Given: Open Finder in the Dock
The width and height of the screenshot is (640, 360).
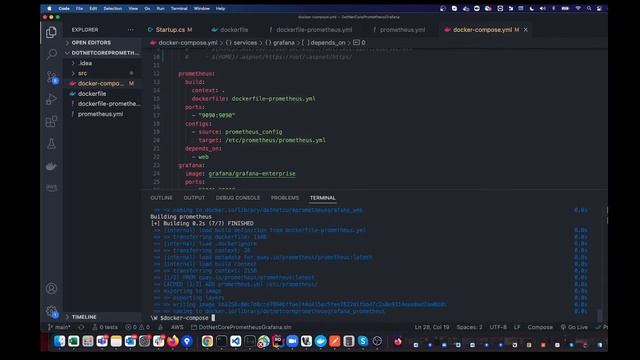Looking at the screenshot, I should pyautogui.click(x=59, y=341).
